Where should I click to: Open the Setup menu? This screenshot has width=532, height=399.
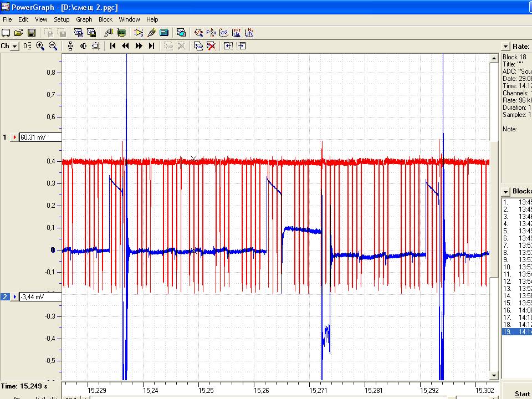coord(62,19)
